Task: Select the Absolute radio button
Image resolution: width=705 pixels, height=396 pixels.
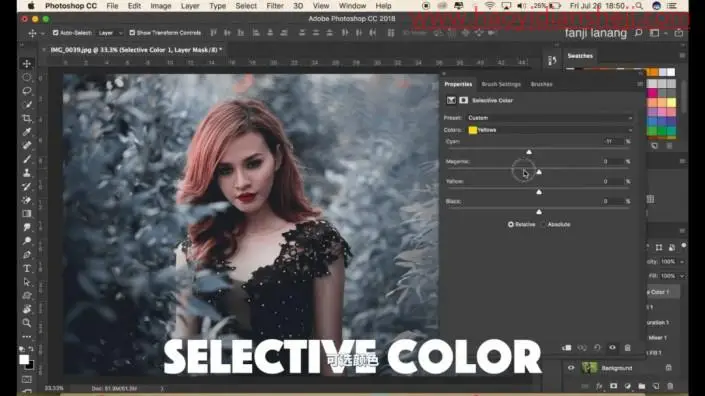Action: coord(543,224)
